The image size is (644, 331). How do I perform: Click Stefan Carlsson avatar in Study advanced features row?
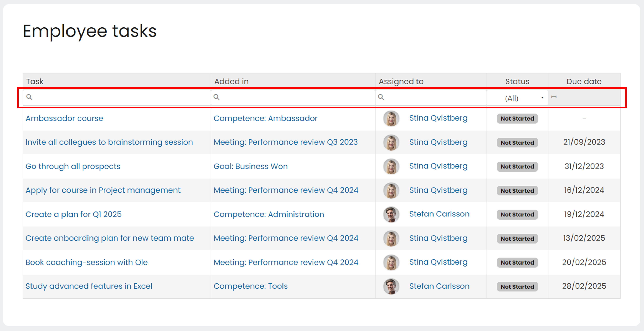pyautogui.click(x=391, y=286)
